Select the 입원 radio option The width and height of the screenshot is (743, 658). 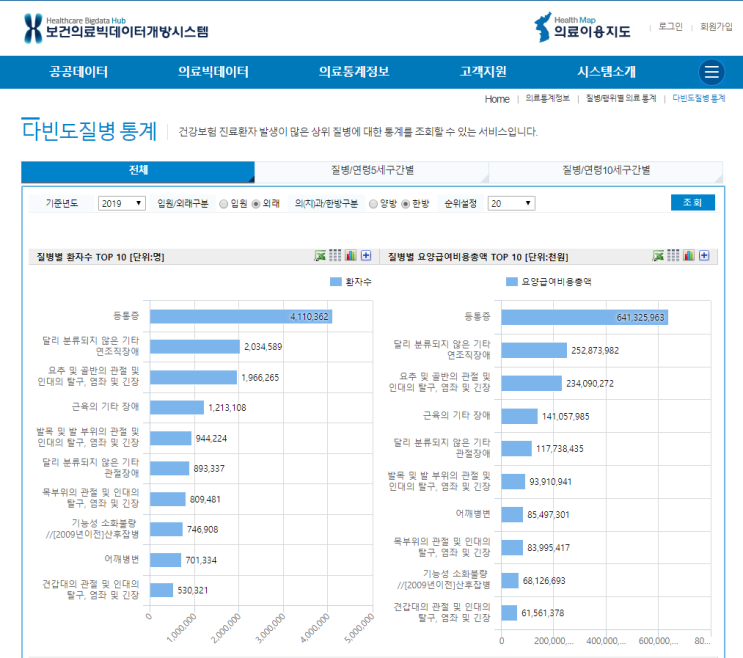coord(224,204)
